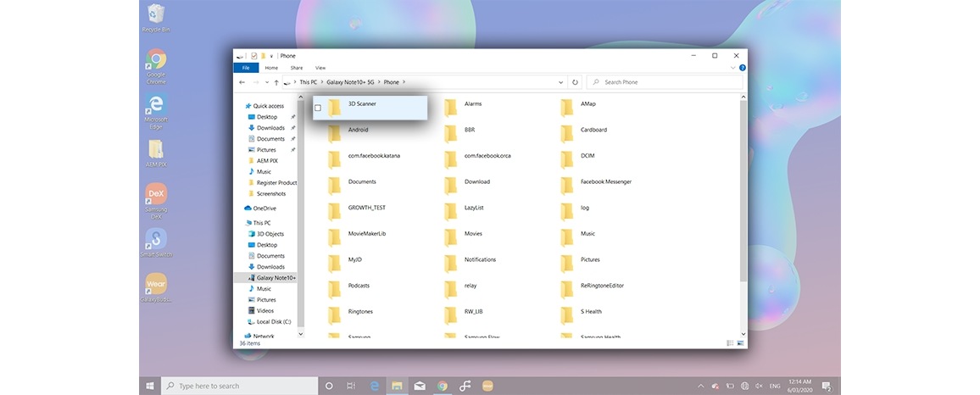Screen dimensions: 980x395
Task: Select Screenshots in Quick access
Action: click(x=267, y=194)
